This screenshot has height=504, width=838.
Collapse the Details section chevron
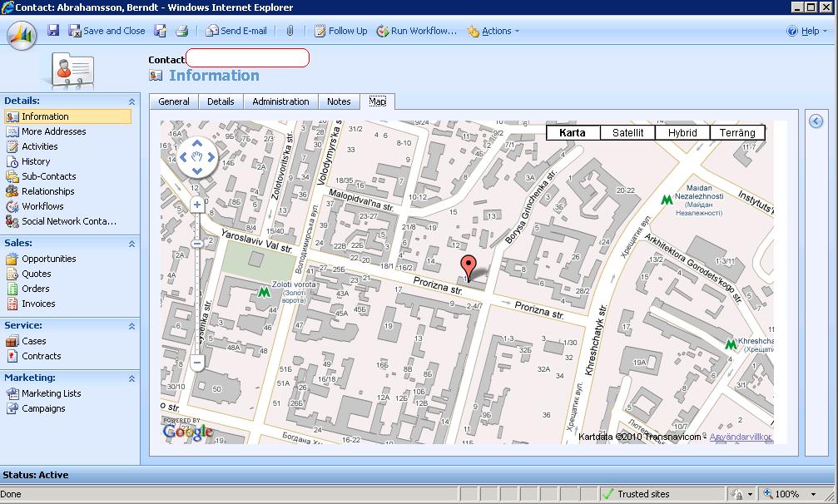pos(131,101)
